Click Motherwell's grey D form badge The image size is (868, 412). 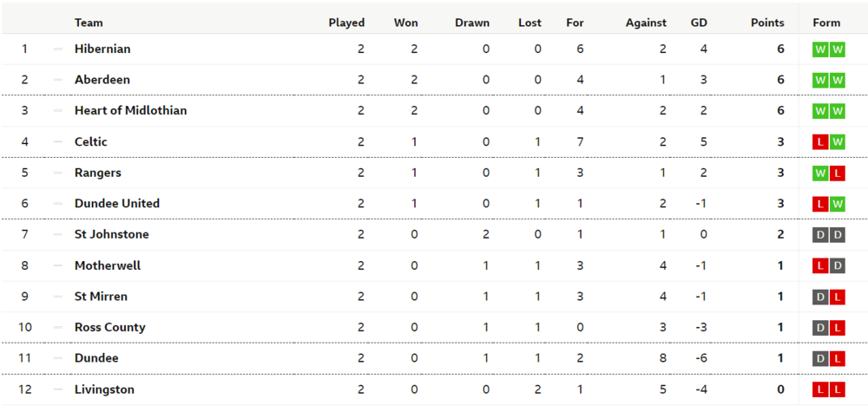point(838,266)
